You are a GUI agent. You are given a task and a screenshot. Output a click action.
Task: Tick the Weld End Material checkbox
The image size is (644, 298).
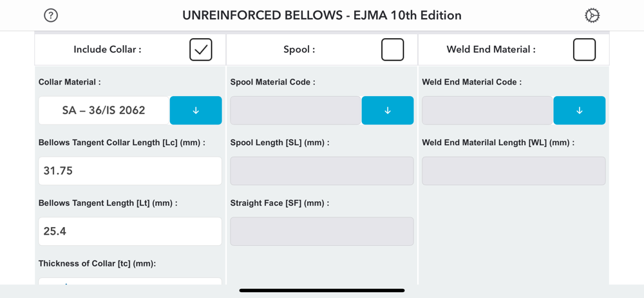point(584,50)
